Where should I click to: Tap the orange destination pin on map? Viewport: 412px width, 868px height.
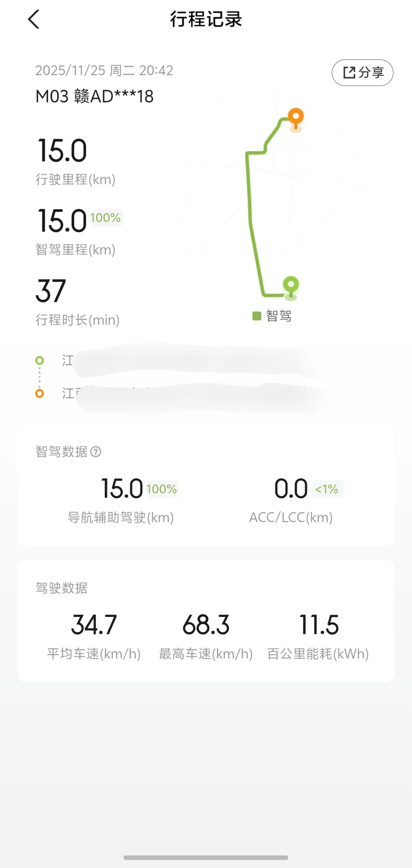click(296, 117)
